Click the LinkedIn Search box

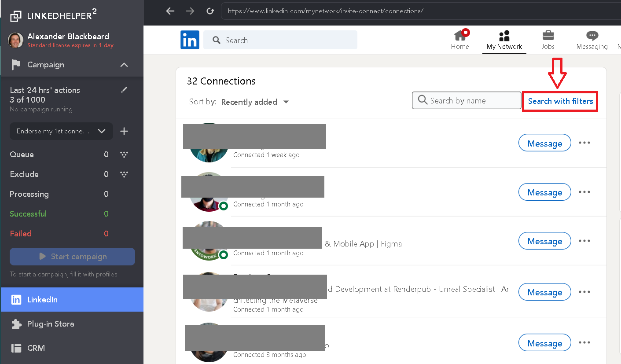(280, 40)
